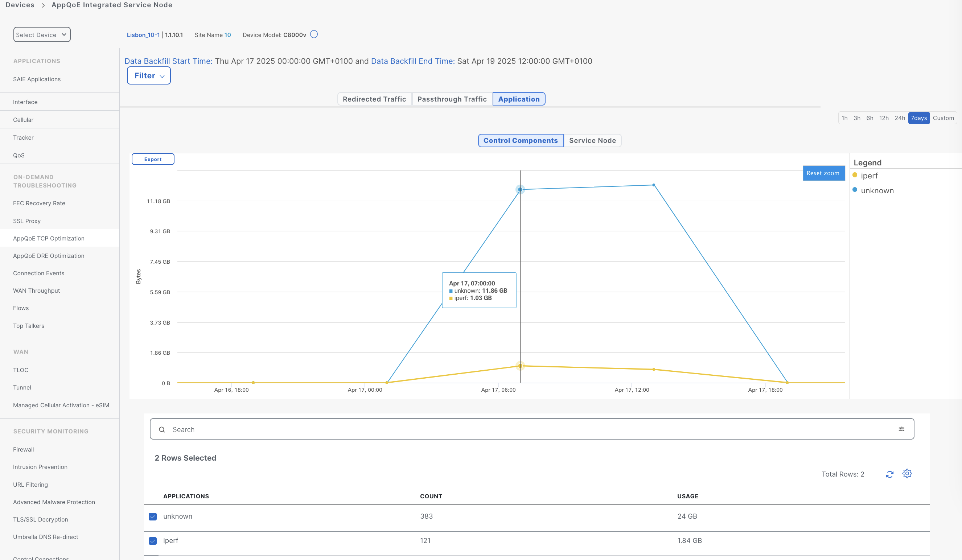Click the Export button
962x560 pixels.
click(153, 159)
